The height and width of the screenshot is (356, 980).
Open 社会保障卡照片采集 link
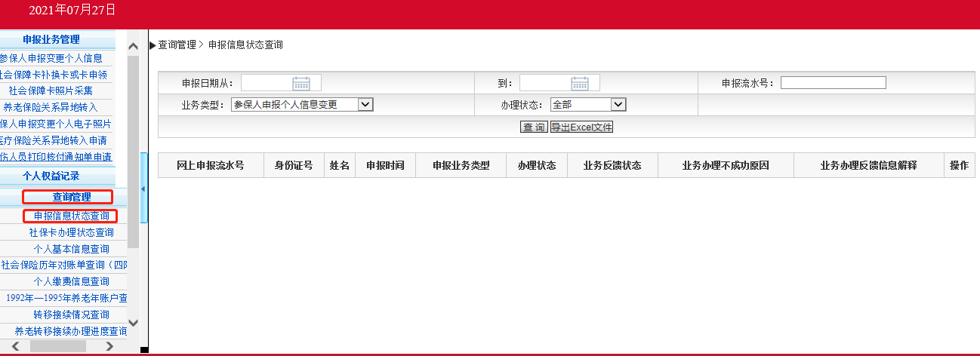point(51,91)
